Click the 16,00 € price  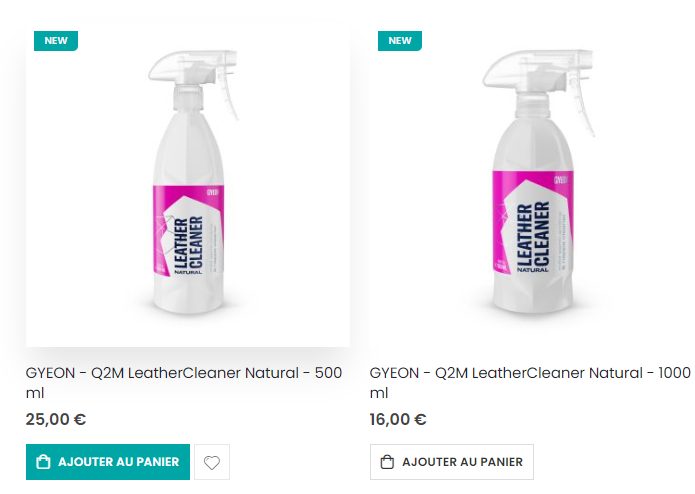[398, 419]
